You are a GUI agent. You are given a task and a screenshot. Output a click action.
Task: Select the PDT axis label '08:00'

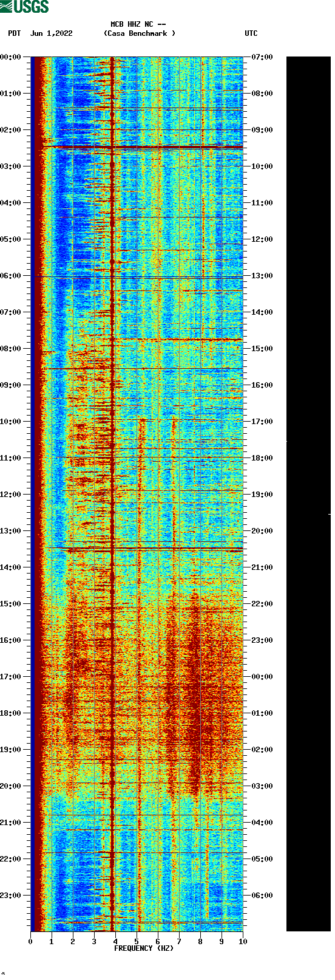[x=10, y=349]
